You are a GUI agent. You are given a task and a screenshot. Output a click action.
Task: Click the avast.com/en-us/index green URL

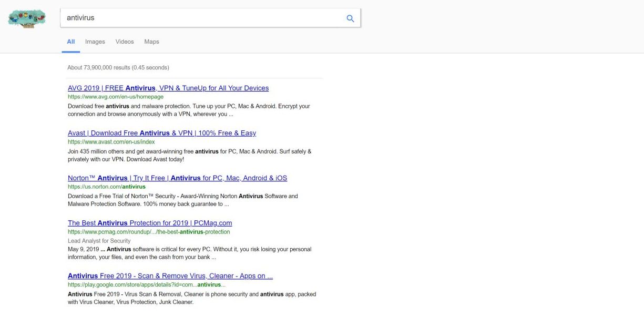111,142
